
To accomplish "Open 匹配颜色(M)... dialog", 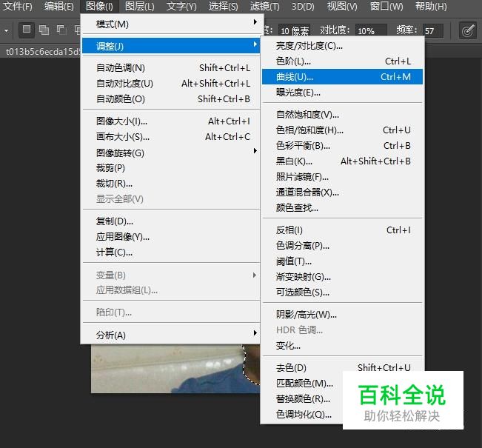I will pos(304,383).
